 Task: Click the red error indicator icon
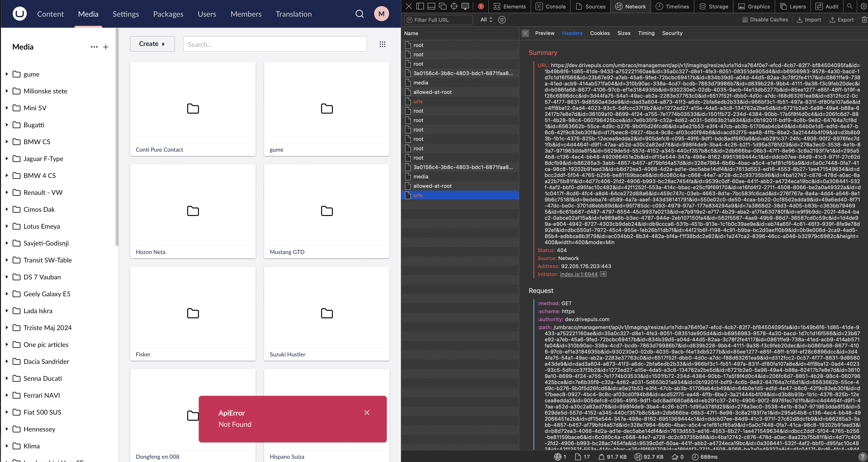coord(481,6)
